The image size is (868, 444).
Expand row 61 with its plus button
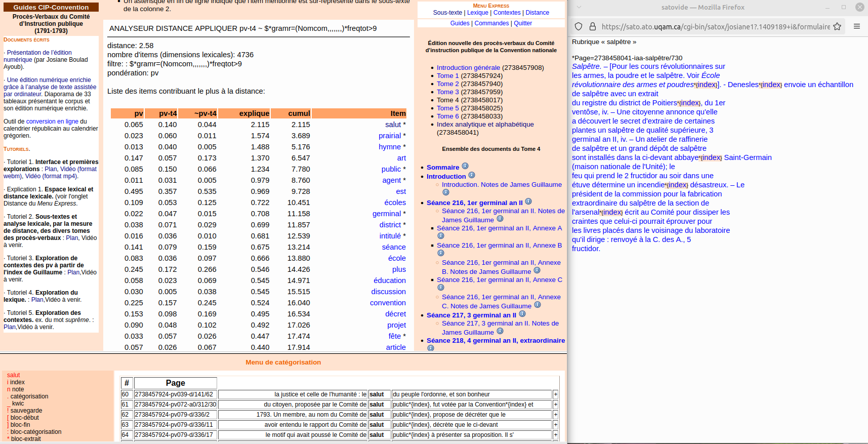555,405
